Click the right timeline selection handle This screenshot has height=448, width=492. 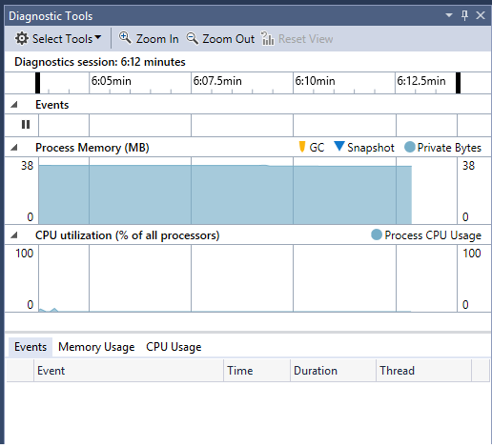pyautogui.click(x=458, y=83)
